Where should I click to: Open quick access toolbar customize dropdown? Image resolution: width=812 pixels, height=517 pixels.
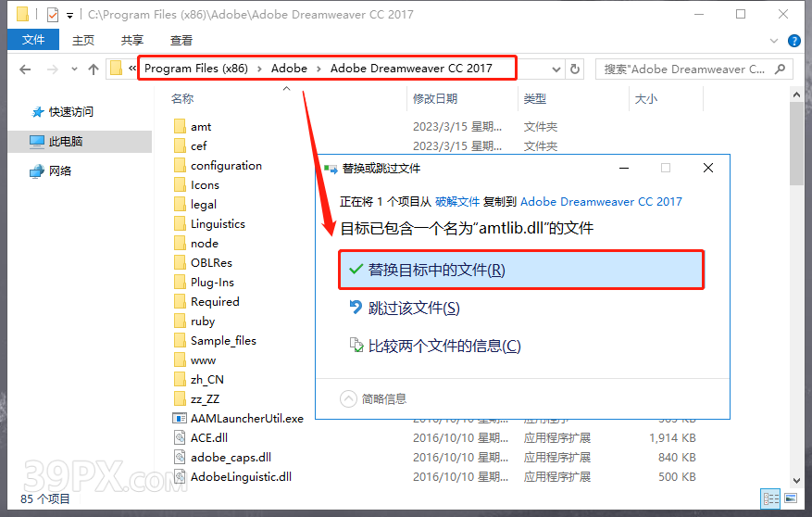69,16
